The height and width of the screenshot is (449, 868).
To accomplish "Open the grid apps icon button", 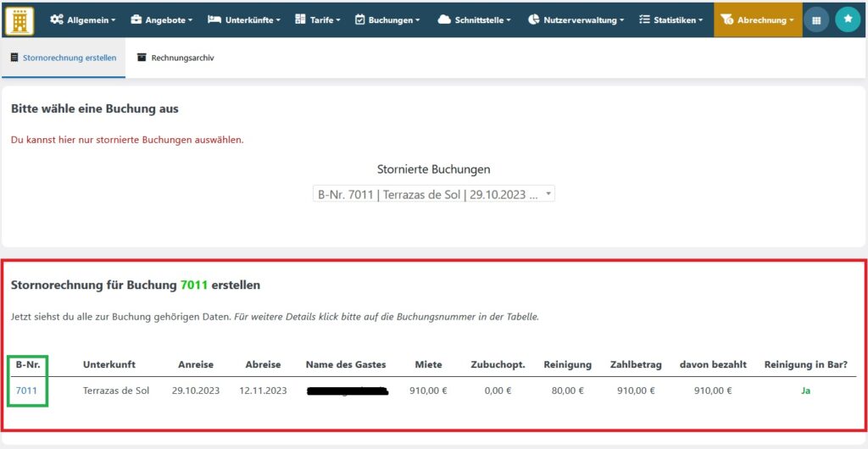I will click(816, 19).
